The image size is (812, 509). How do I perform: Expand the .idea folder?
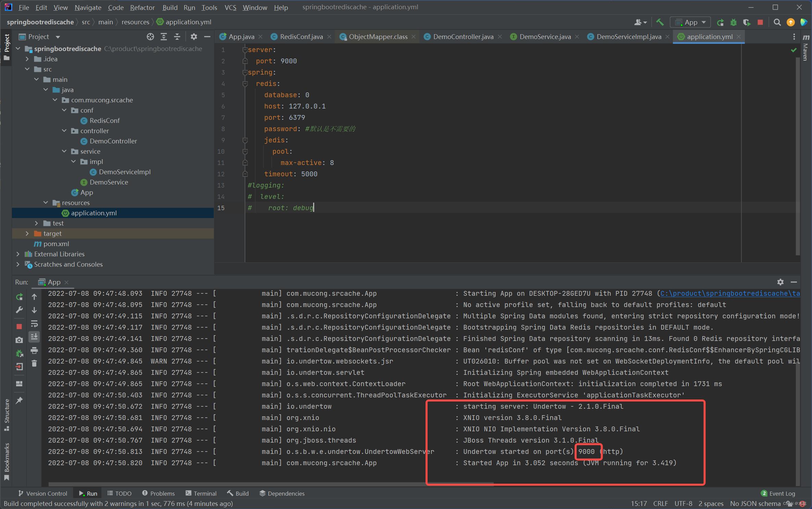(x=27, y=59)
